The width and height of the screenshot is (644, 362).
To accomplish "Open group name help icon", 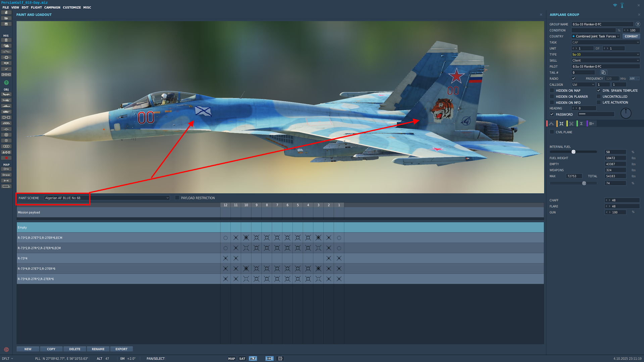I will 638,24.
